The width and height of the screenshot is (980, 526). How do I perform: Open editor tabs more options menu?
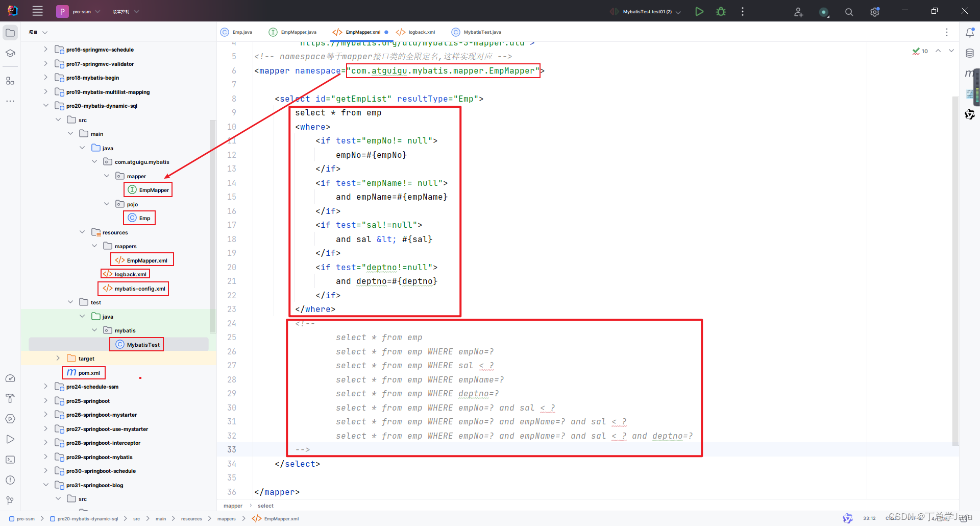tap(947, 32)
